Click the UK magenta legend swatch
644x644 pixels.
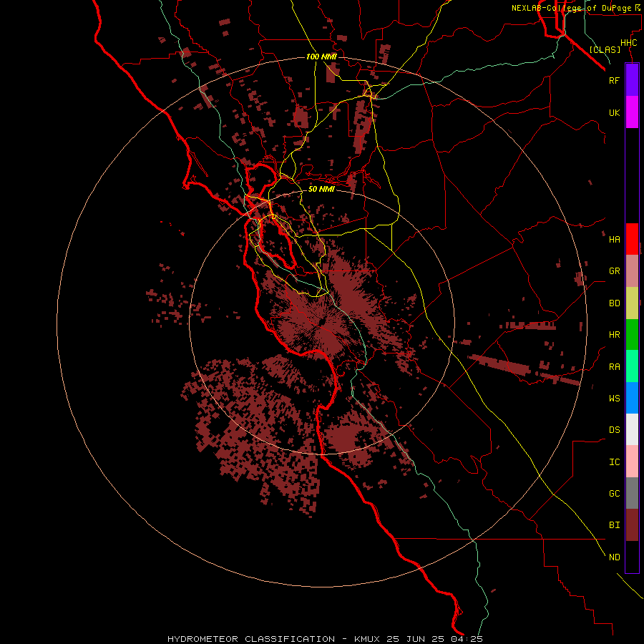tap(632, 112)
